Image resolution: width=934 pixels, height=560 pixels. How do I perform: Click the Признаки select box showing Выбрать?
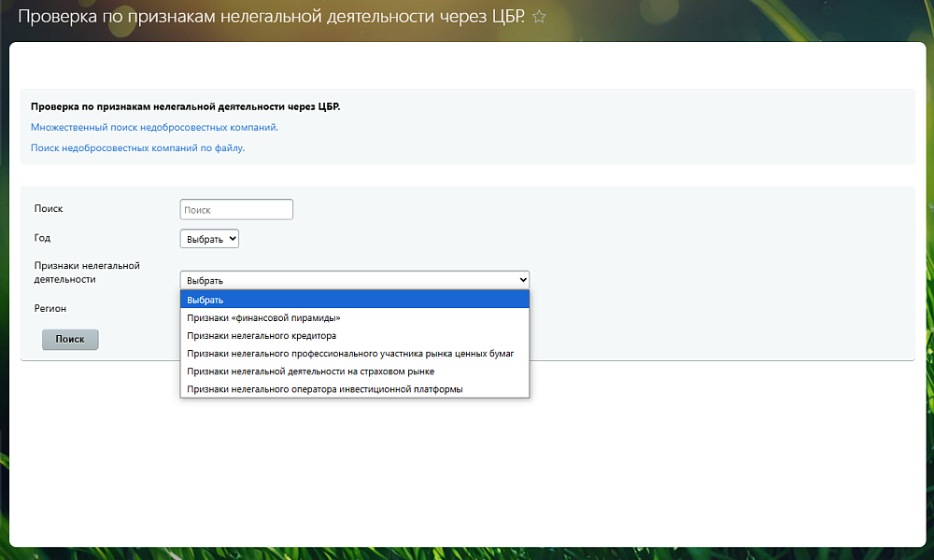click(x=346, y=279)
